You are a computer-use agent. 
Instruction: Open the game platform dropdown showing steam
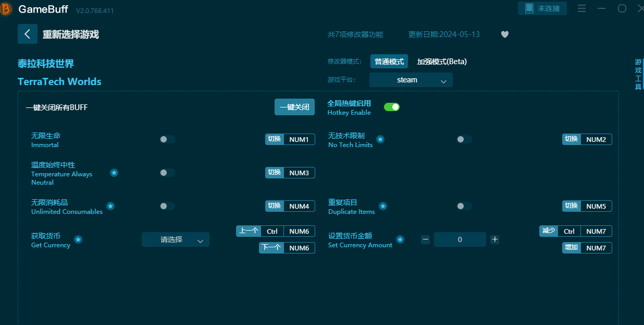[x=411, y=80]
